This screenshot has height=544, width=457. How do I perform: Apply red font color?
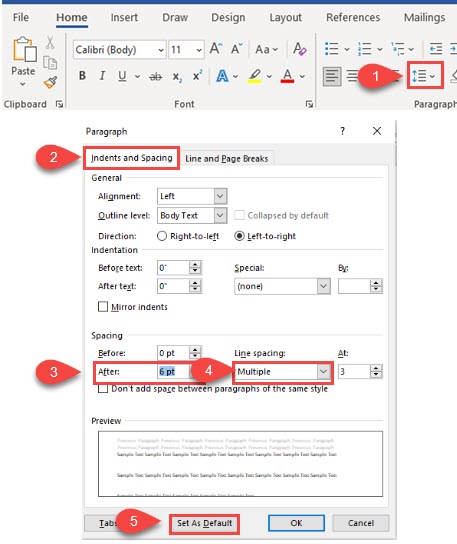[287, 76]
